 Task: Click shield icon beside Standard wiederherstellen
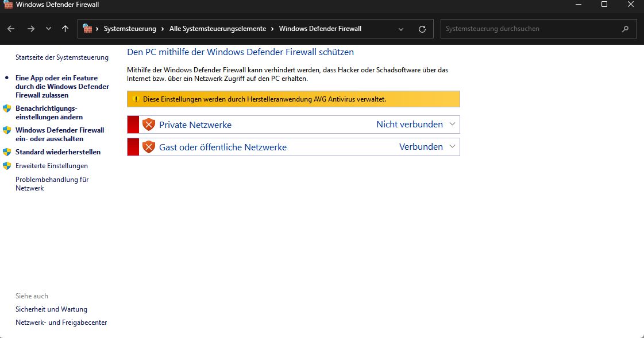(x=7, y=152)
